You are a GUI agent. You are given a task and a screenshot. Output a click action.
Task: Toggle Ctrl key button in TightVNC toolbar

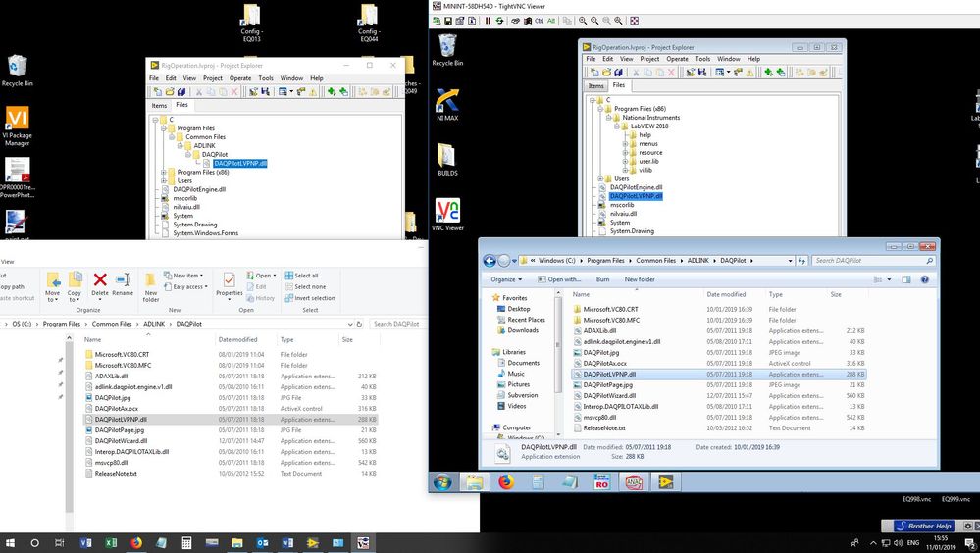[x=539, y=21]
